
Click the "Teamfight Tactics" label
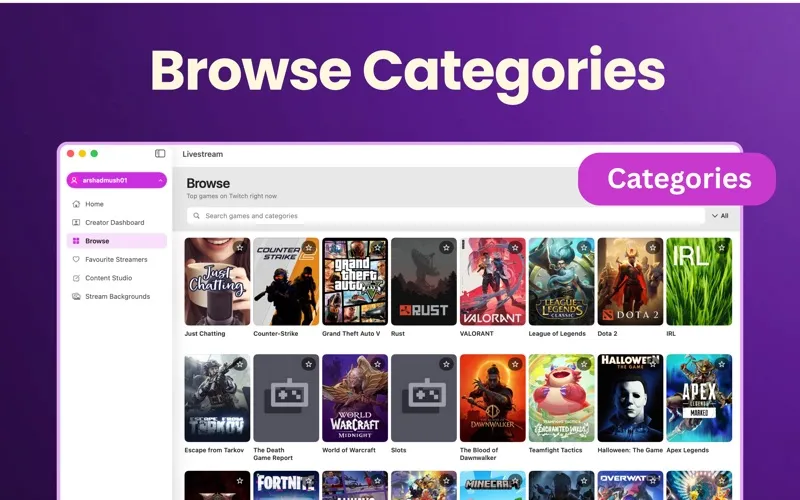pyautogui.click(x=556, y=450)
